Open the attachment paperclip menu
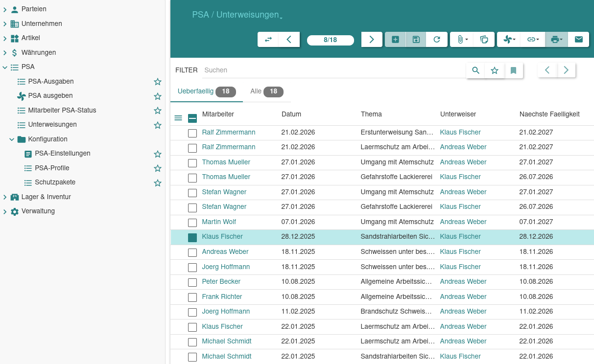Screen dimensions: 594x364 click(462, 40)
